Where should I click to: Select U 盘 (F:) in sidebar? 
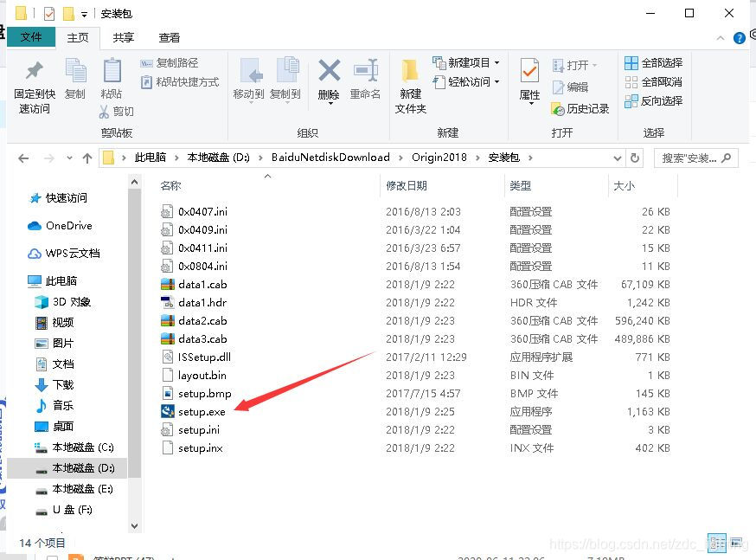coord(64,510)
